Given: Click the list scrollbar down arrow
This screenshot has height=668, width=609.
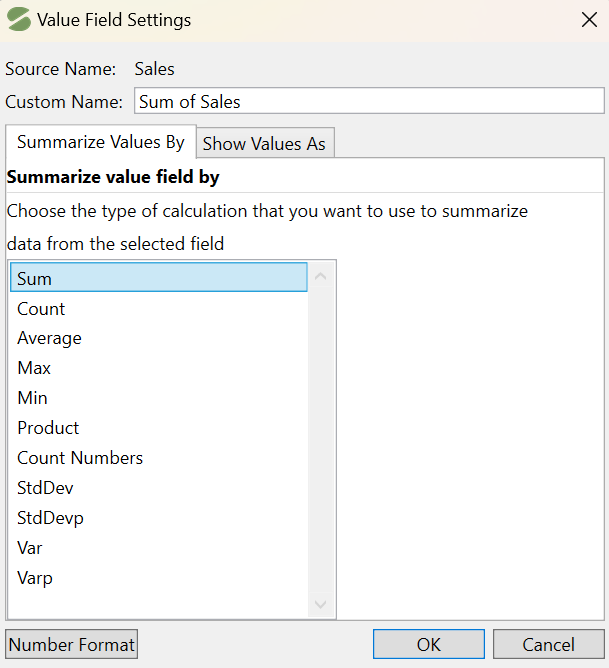Looking at the screenshot, I should pos(321,604).
